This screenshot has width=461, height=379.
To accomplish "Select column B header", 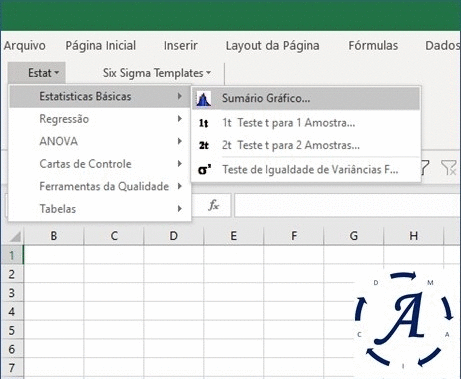I will 54,236.
